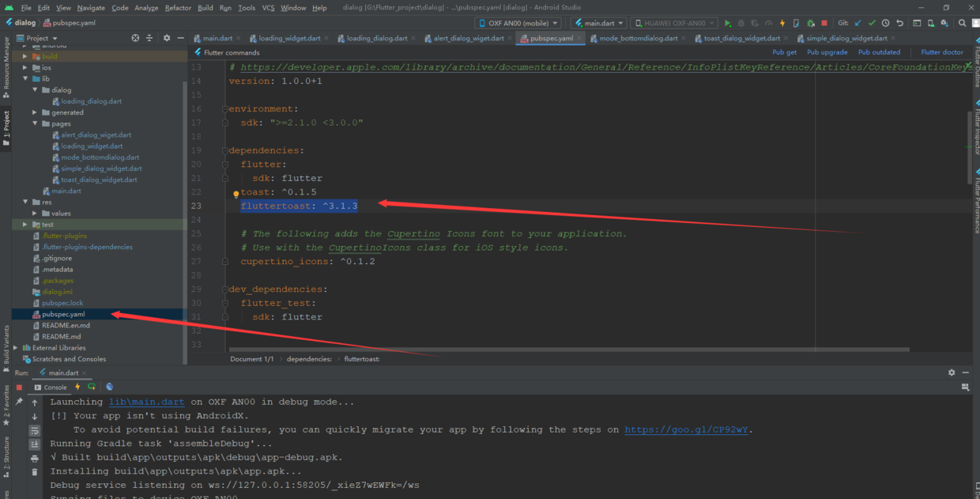980x499 pixels.
Task: Open the Project panel settings gear
Action: 166,38
